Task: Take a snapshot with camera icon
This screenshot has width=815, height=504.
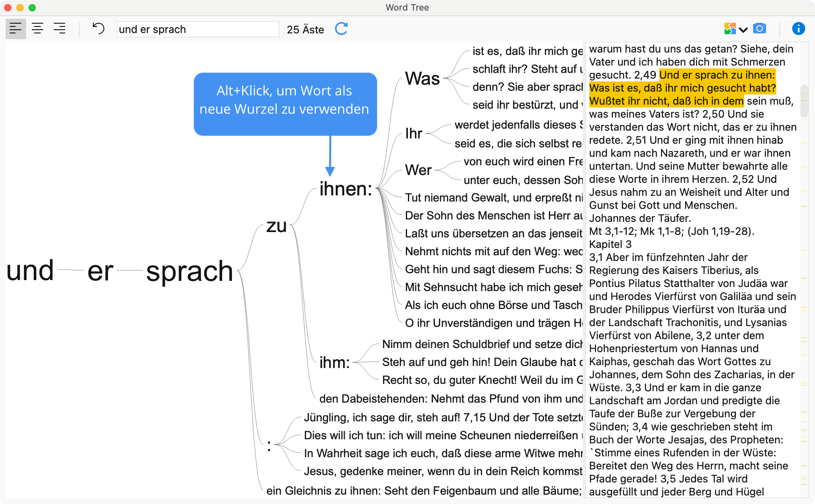Action: [x=760, y=29]
